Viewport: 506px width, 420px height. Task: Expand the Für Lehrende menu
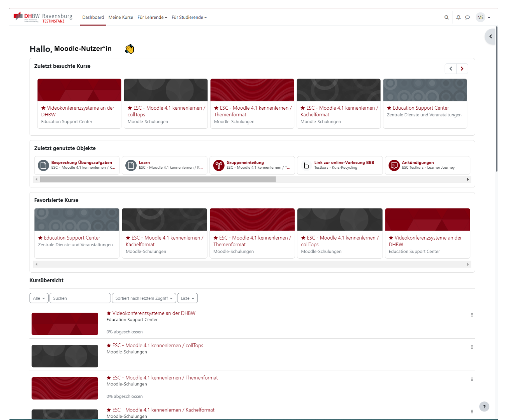point(152,17)
